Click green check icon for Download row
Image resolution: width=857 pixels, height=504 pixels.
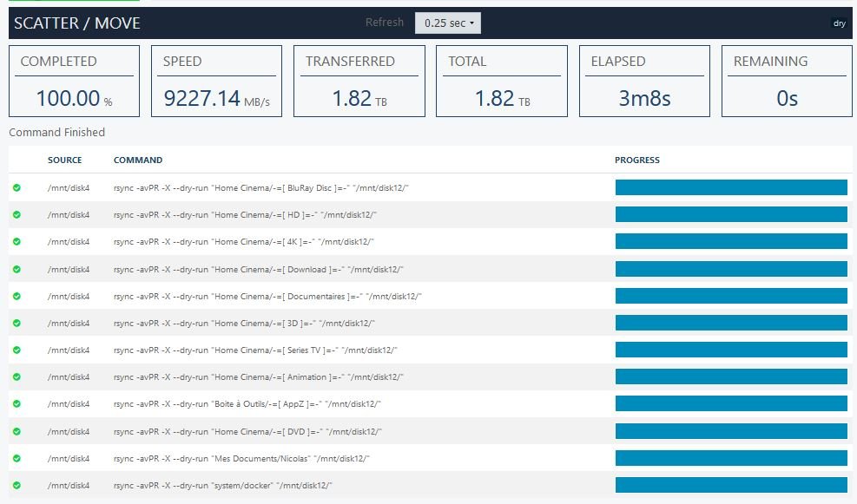pos(17,269)
